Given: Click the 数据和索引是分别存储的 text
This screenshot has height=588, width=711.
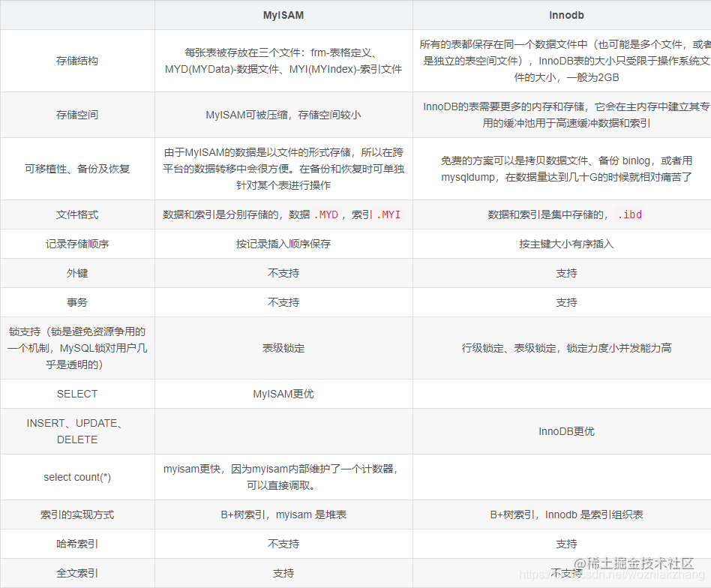Looking at the screenshot, I should (x=220, y=214).
